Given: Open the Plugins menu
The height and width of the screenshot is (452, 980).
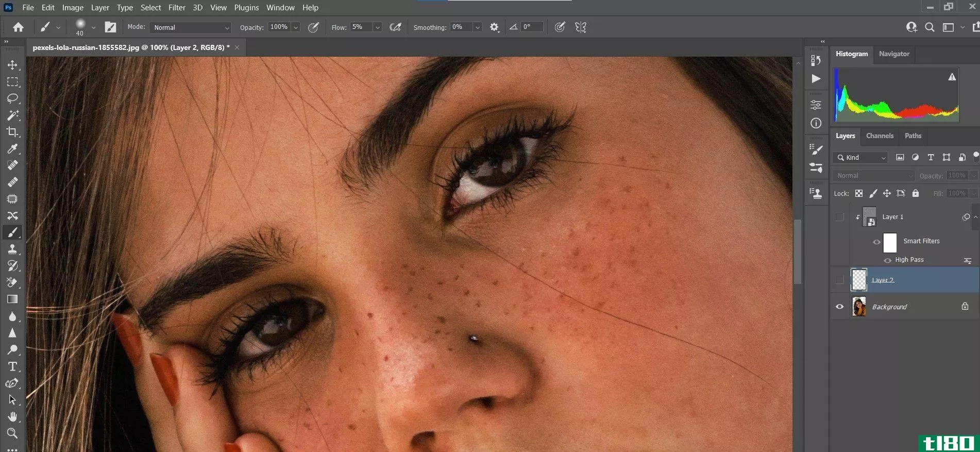Looking at the screenshot, I should coord(246,8).
